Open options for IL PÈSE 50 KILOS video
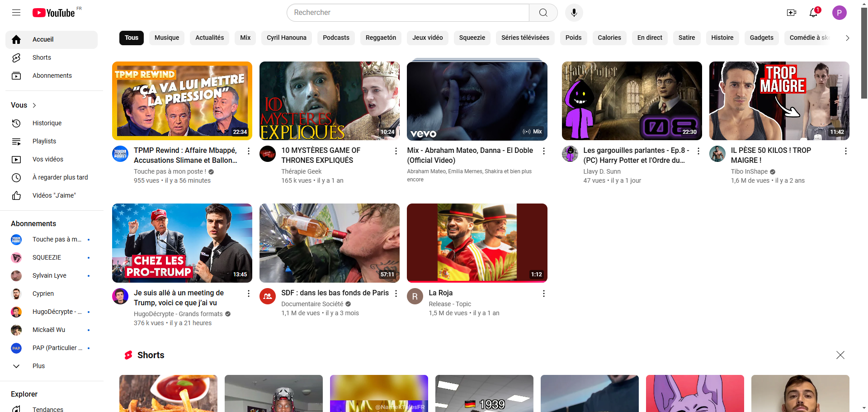Viewport: 868px width, 412px height. click(x=846, y=151)
